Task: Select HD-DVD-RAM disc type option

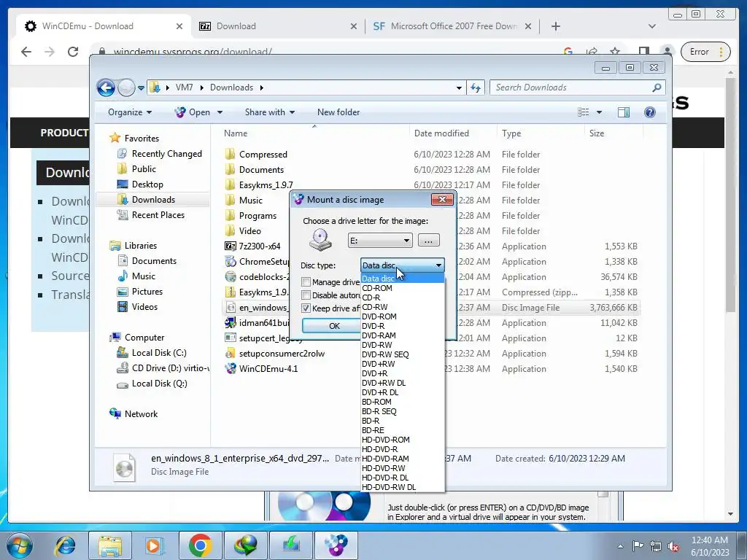Action: click(385, 459)
